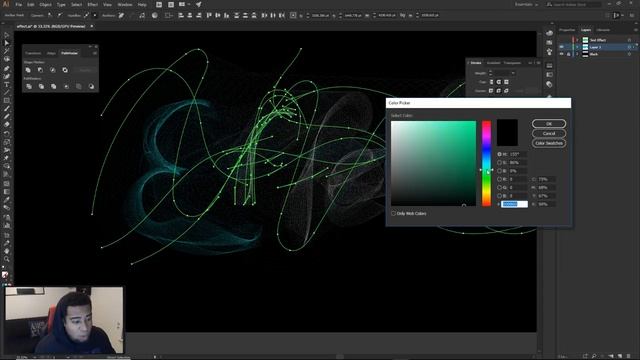Screen dimensions: 640x360
Task: Click inside the color saturation field
Action: click(x=433, y=163)
